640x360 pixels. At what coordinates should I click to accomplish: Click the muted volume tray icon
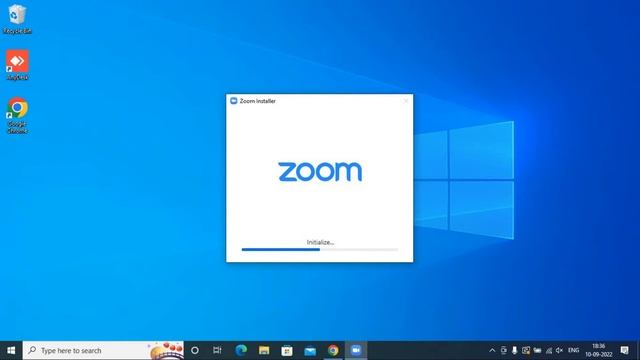[560, 350]
